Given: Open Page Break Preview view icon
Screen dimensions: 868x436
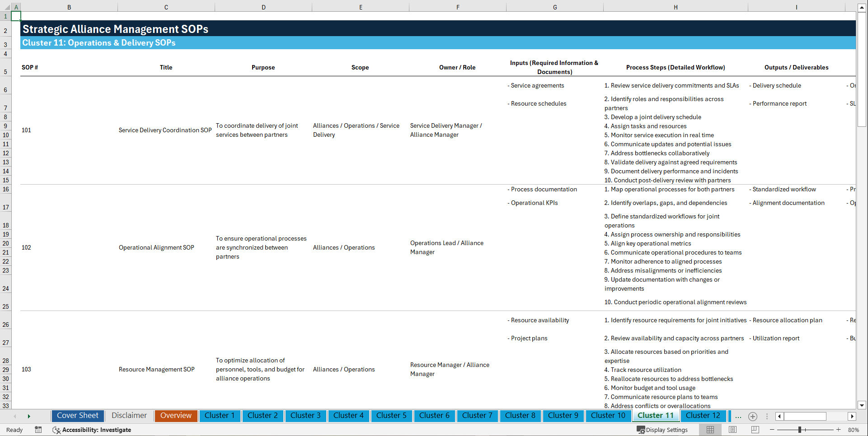Looking at the screenshot, I should (x=754, y=430).
